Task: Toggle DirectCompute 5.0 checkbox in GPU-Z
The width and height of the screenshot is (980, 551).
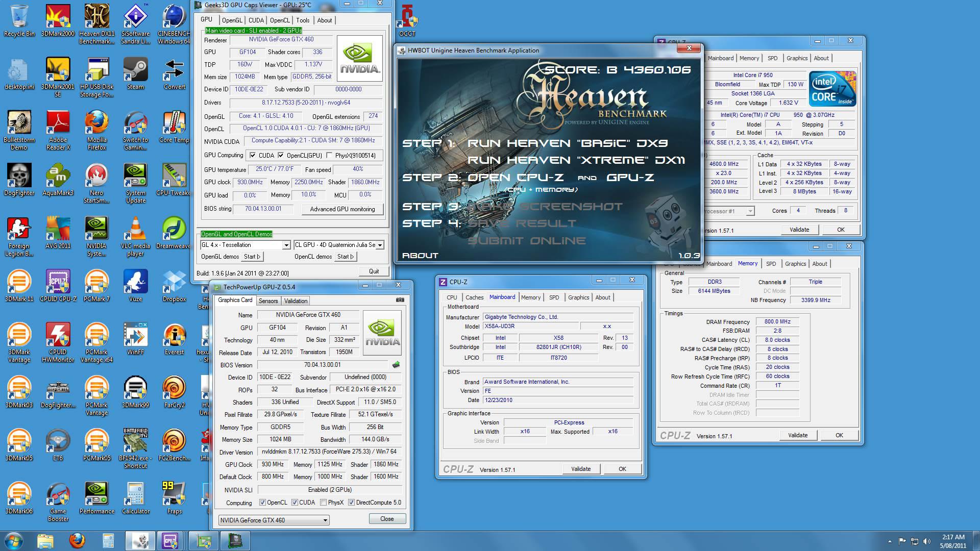Action: coord(351,503)
